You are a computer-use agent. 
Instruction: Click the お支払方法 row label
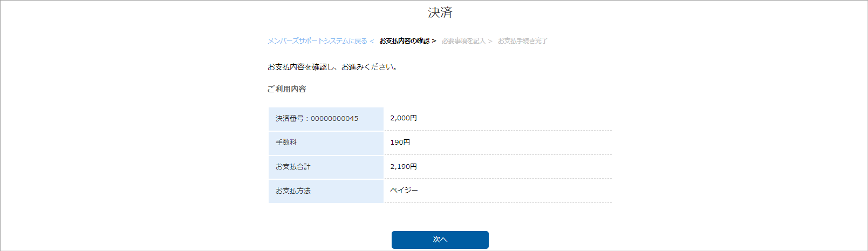pyautogui.click(x=293, y=191)
